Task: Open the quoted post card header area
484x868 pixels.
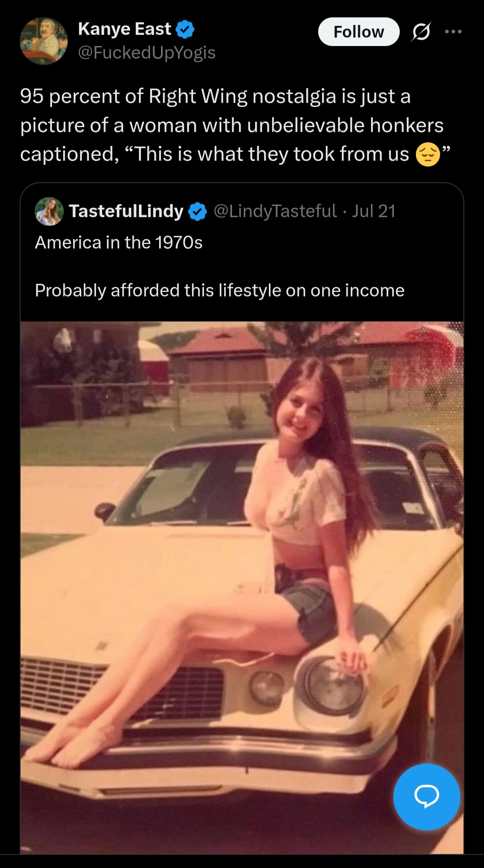Action: click(242, 211)
